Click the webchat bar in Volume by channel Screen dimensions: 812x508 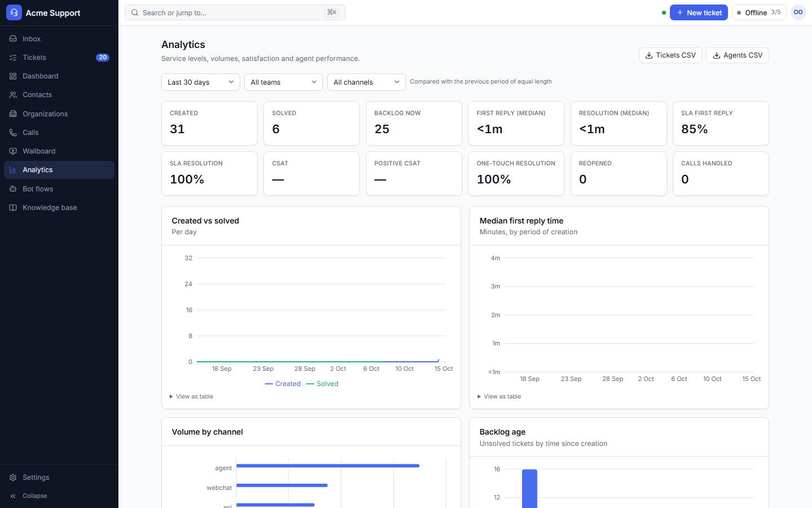282,485
